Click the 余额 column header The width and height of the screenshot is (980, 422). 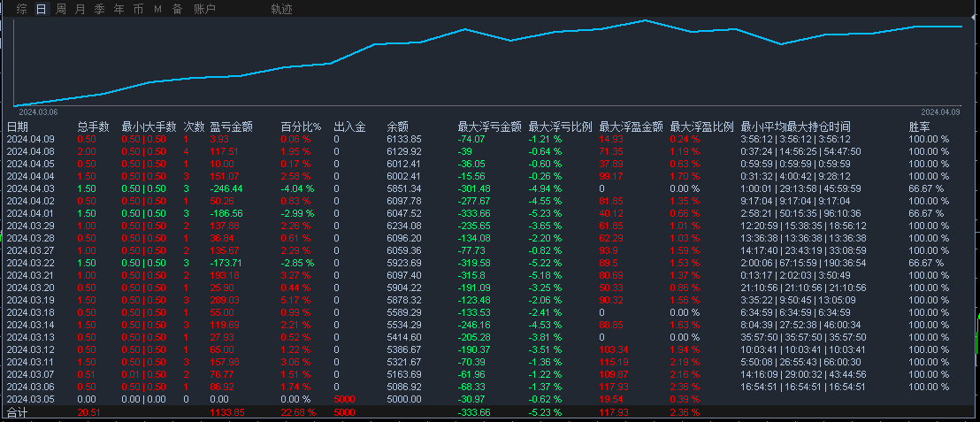397,127
